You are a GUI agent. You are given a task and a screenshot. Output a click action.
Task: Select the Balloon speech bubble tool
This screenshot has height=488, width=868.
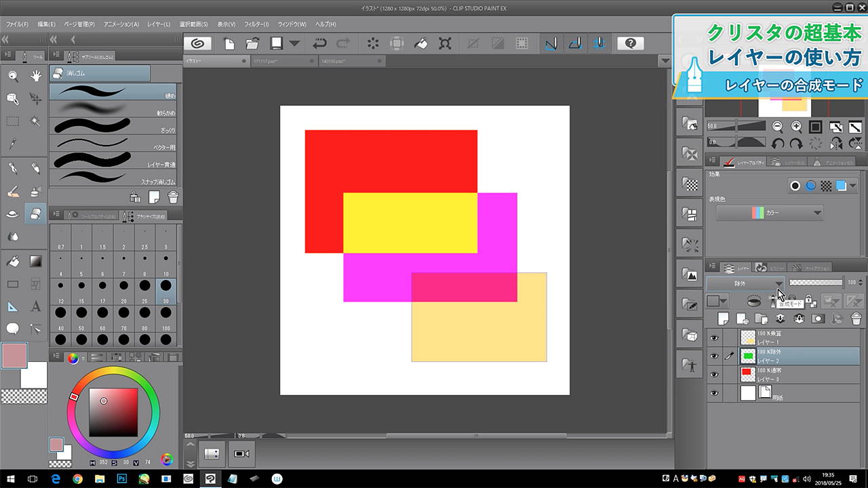click(13, 329)
